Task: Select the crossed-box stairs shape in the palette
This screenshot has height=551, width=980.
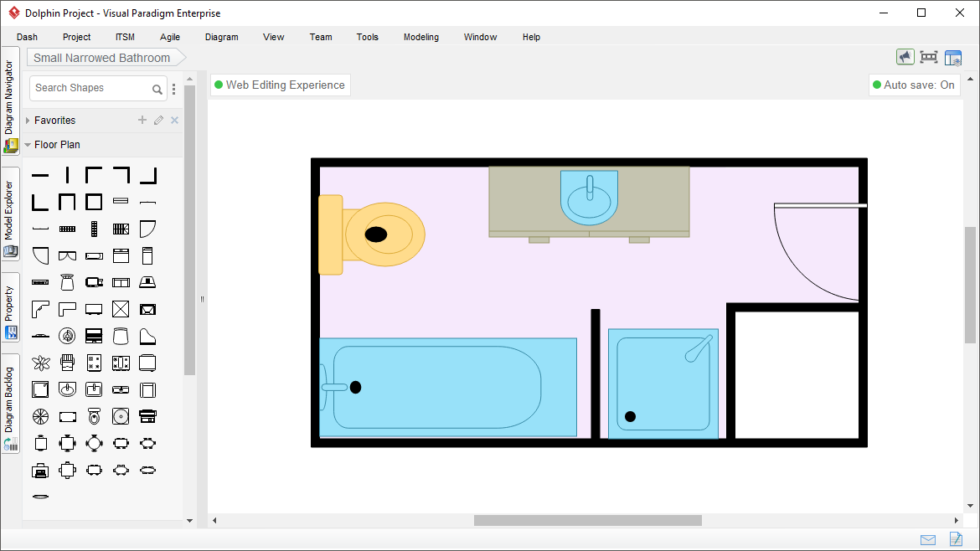Action: coord(121,309)
